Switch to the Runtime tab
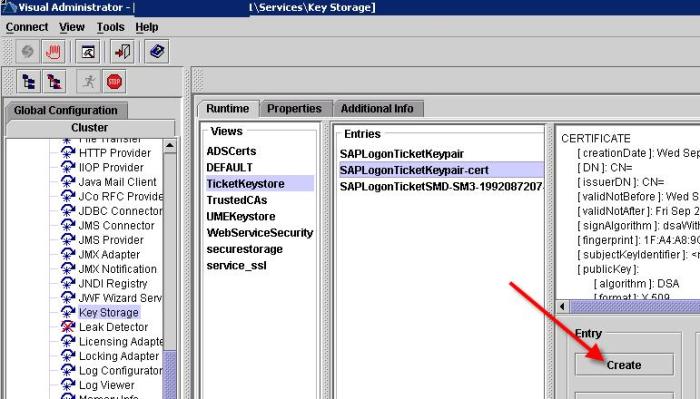Screen dimensions: 700x399 228,108
